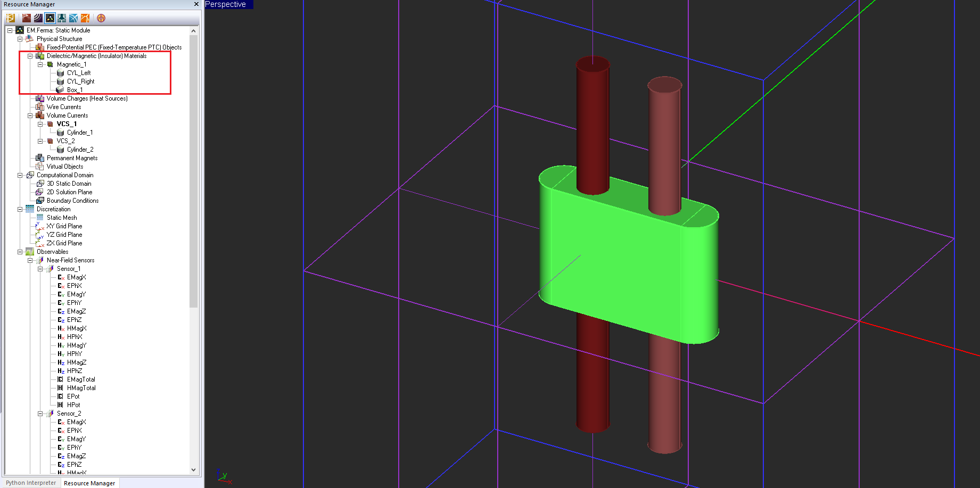Click the Perspective view label
980x488 pixels.
pos(226,4)
